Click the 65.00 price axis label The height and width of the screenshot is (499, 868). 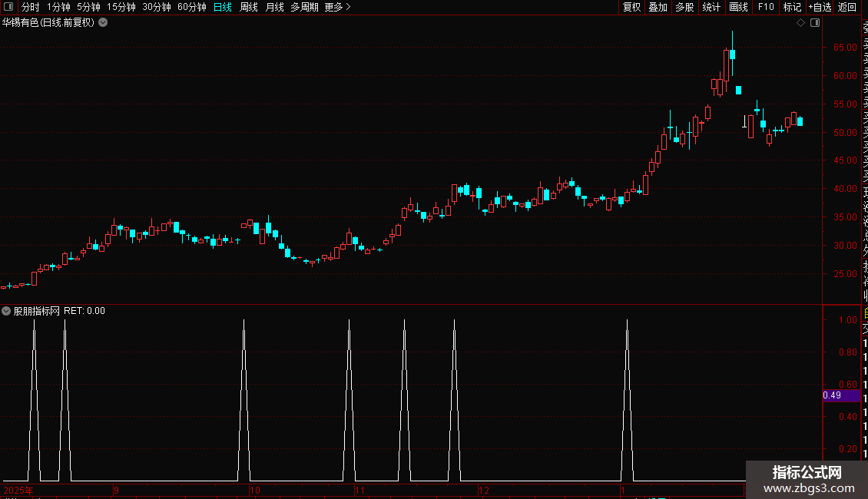click(845, 48)
